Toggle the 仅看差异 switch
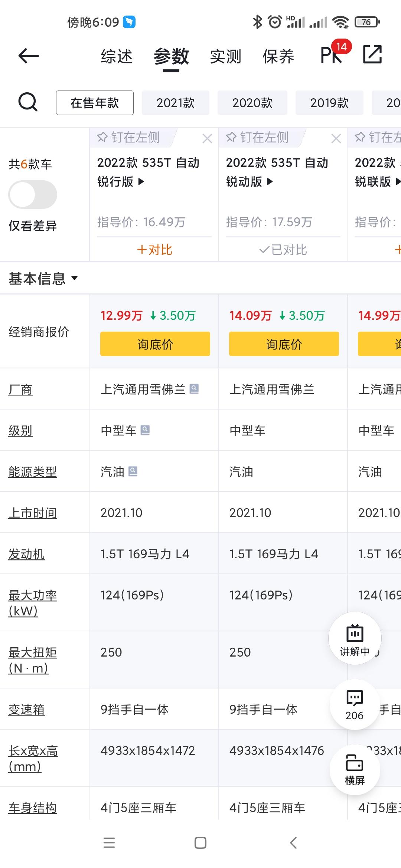401x868 pixels. pos(33,194)
